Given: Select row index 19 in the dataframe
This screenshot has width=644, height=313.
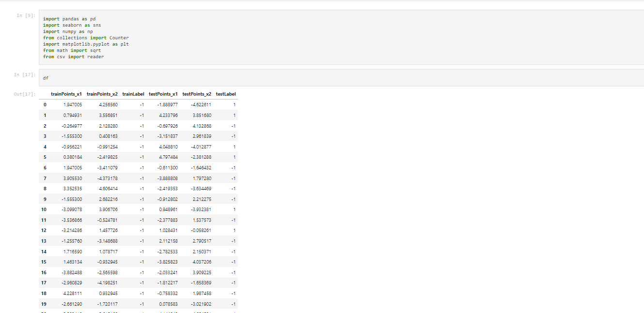Looking at the screenshot, I should (44, 304).
